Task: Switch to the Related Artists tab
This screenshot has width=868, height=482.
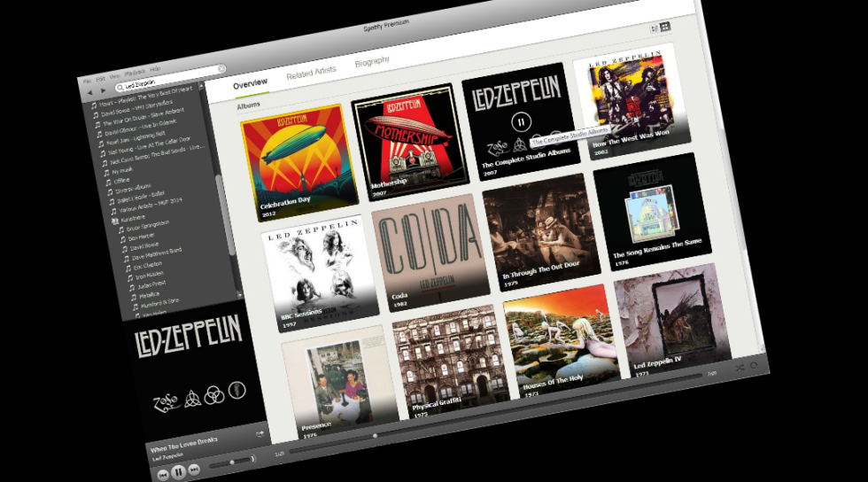Action: (311, 73)
